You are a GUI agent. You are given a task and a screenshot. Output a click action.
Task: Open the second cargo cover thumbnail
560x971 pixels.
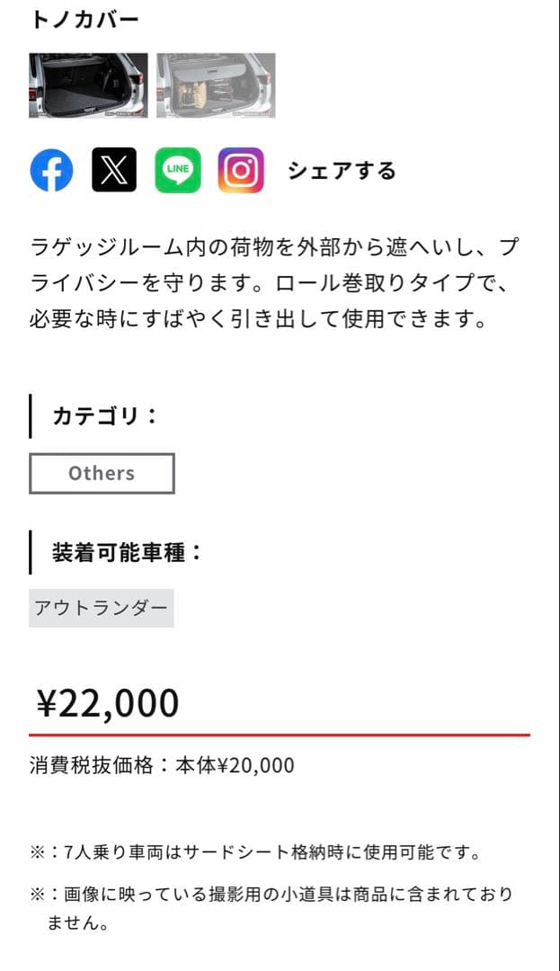(x=216, y=85)
